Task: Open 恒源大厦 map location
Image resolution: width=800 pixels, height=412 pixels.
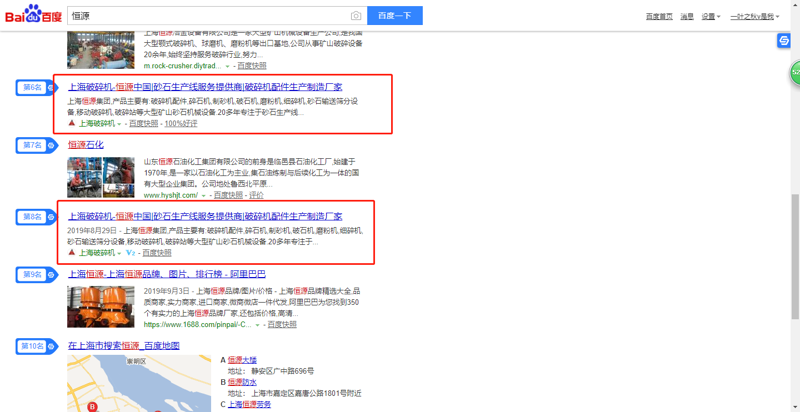Action: (242, 360)
